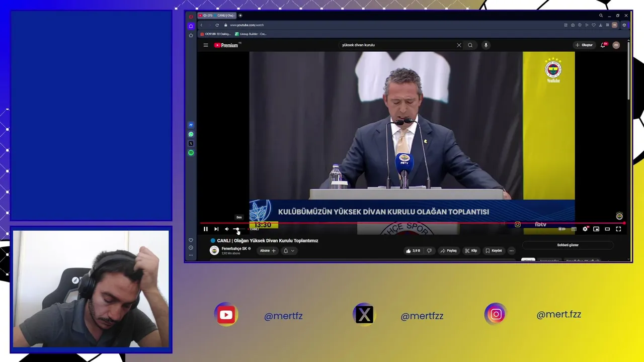
Task: Open the Lineup Builder bookmark
Action: coord(251,34)
